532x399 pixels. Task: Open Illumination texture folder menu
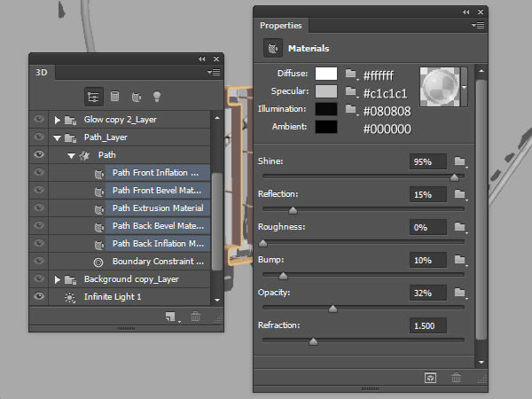point(351,110)
